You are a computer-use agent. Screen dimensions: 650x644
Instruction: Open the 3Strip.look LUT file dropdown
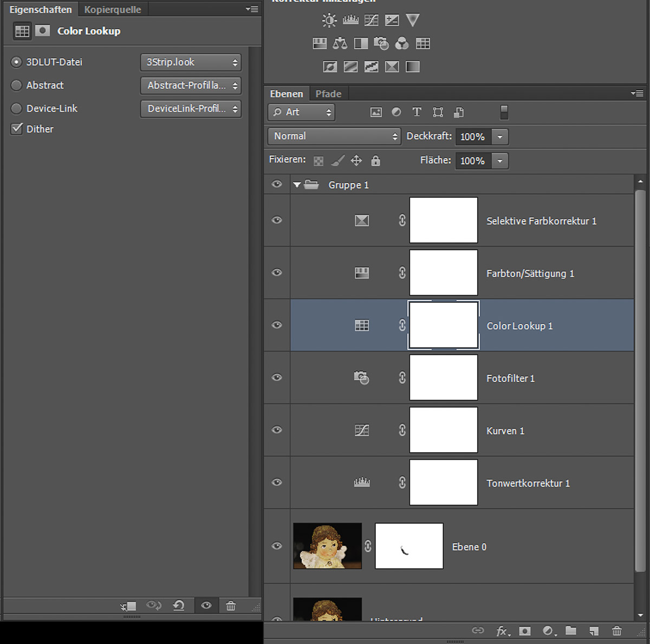point(191,62)
